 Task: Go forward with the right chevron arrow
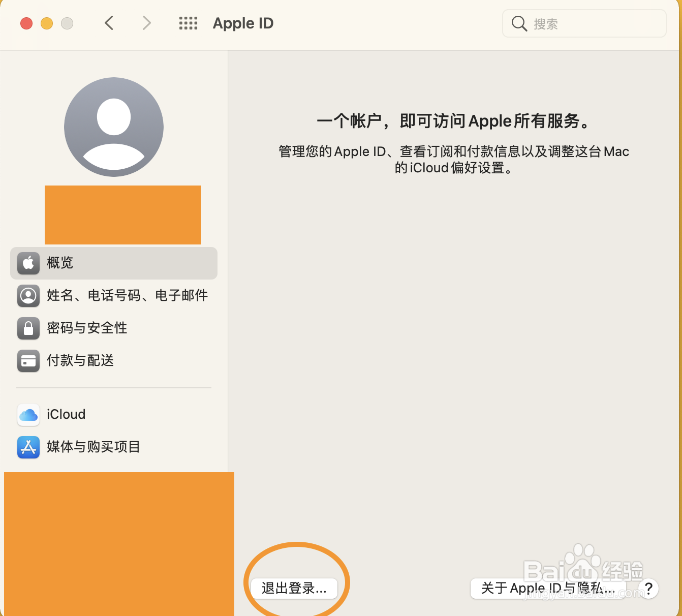pyautogui.click(x=146, y=23)
